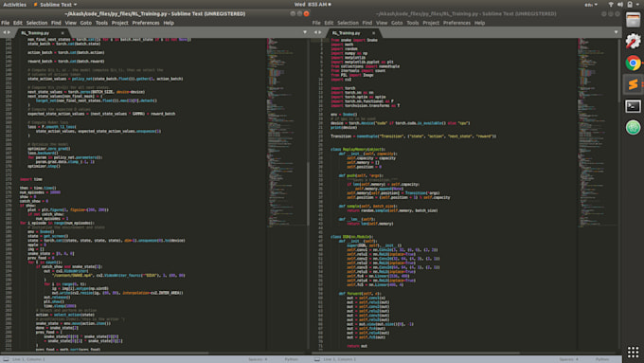This screenshot has width=644, height=363.
Task: Open the Find menu in the right window
Action: coord(367,23)
